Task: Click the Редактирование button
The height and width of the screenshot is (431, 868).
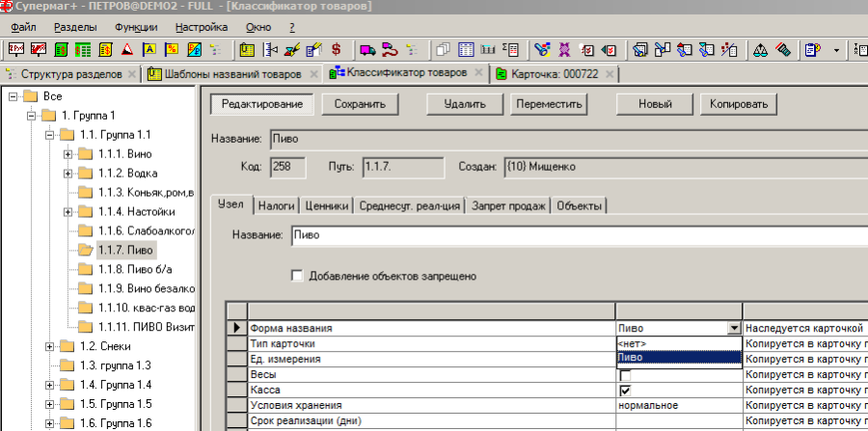Action: (261, 104)
